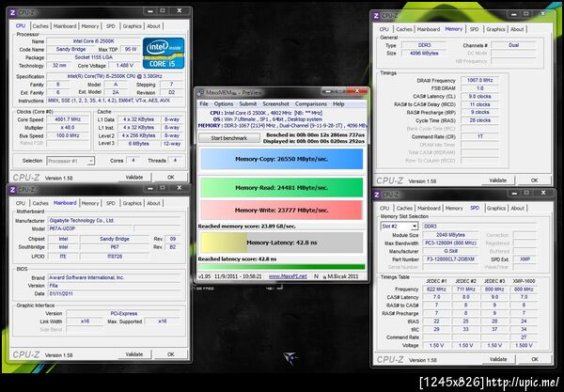This screenshot has width=564, height=392.
Task: Select Caches tab in the SPD CPU-Z window
Action: pos(404,209)
